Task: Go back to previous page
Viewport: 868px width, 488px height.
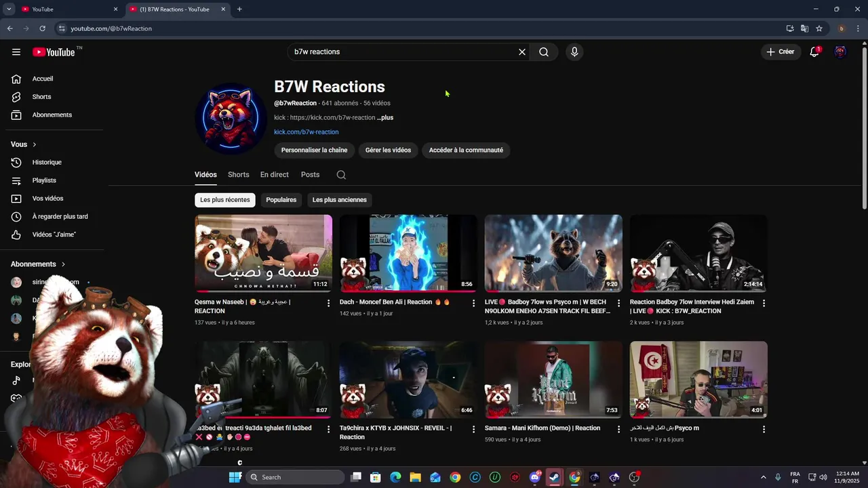Action: tap(9, 28)
